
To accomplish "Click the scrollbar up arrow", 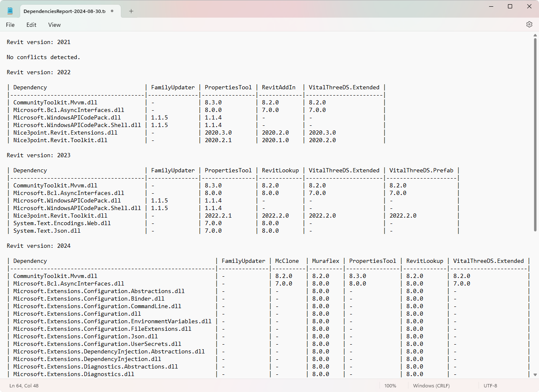I will point(535,36).
